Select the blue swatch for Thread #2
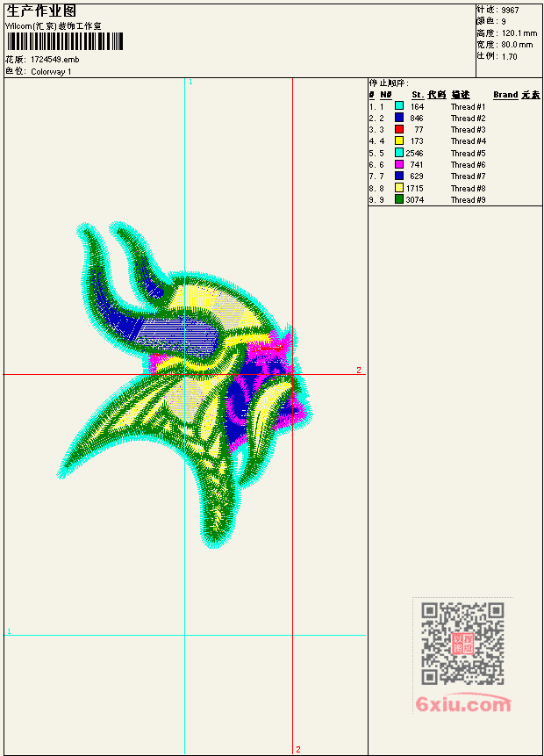This screenshot has height=756, width=544. (399, 117)
